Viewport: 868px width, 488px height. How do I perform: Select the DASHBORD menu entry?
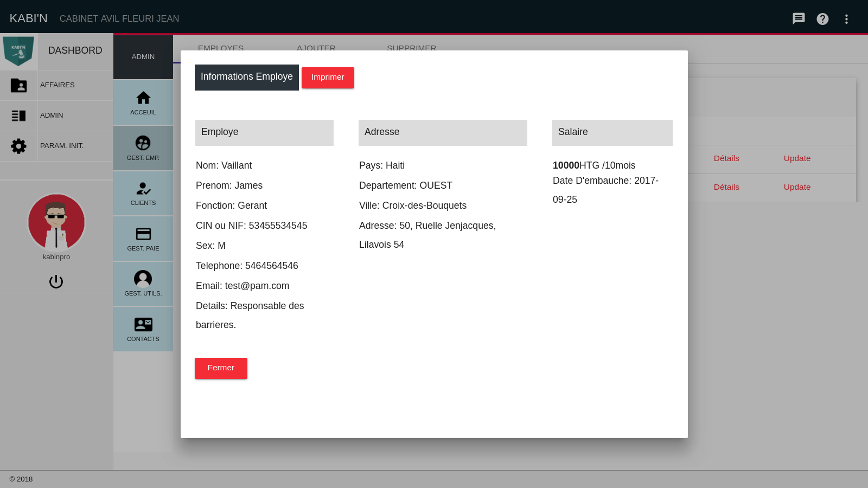(x=75, y=50)
